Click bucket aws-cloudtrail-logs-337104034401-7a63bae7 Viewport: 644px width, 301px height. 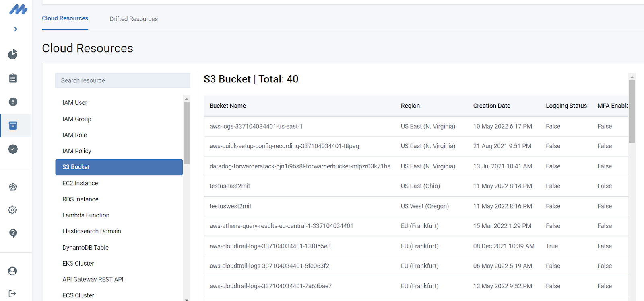(x=270, y=286)
